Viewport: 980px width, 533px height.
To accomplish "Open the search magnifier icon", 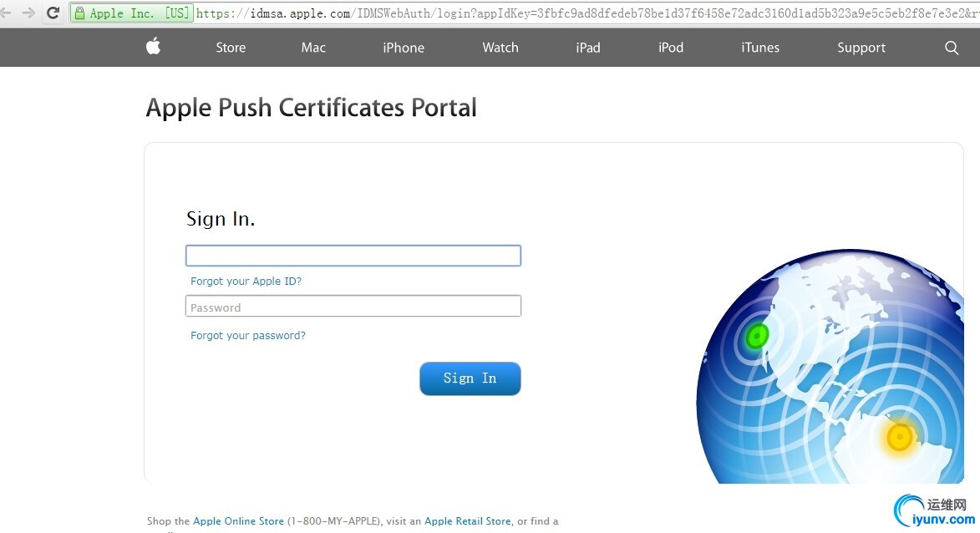I will 952,48.
